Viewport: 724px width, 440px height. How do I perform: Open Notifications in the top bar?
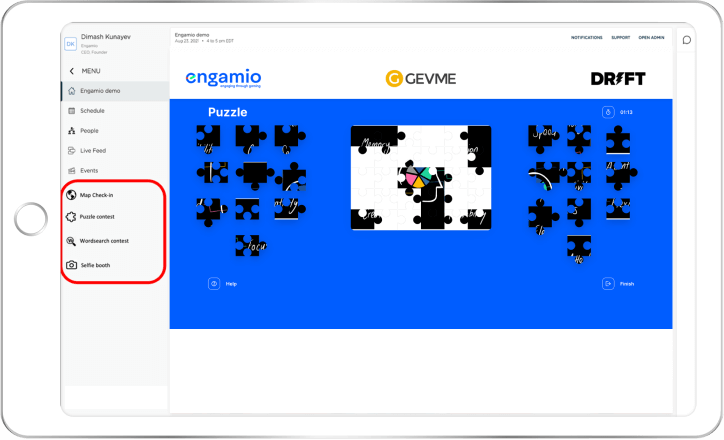586,38
